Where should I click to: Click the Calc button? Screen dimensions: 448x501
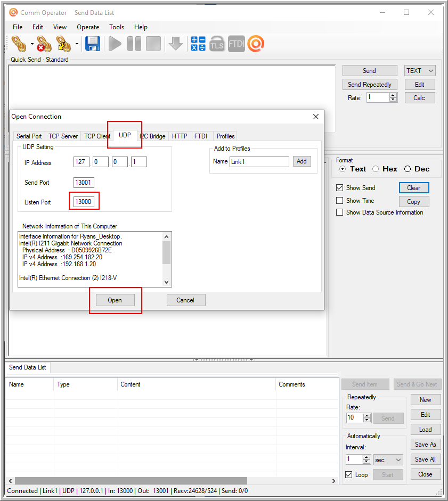tap(420, 98)
